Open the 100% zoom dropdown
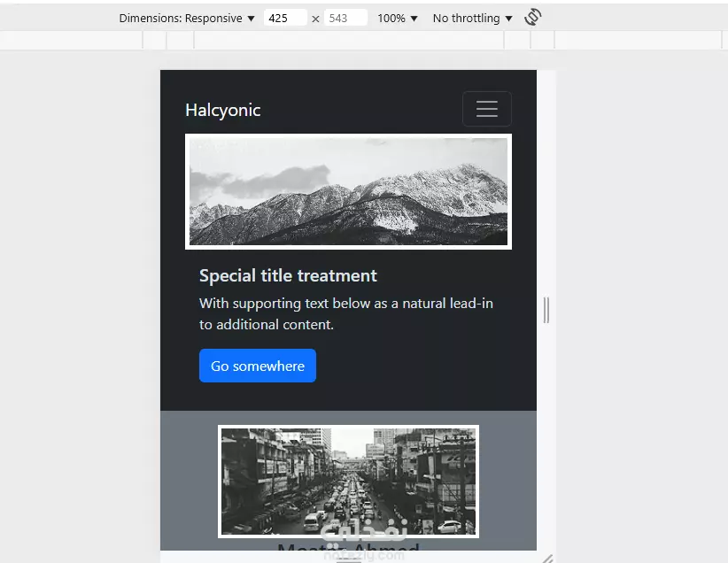 point(398,18)
